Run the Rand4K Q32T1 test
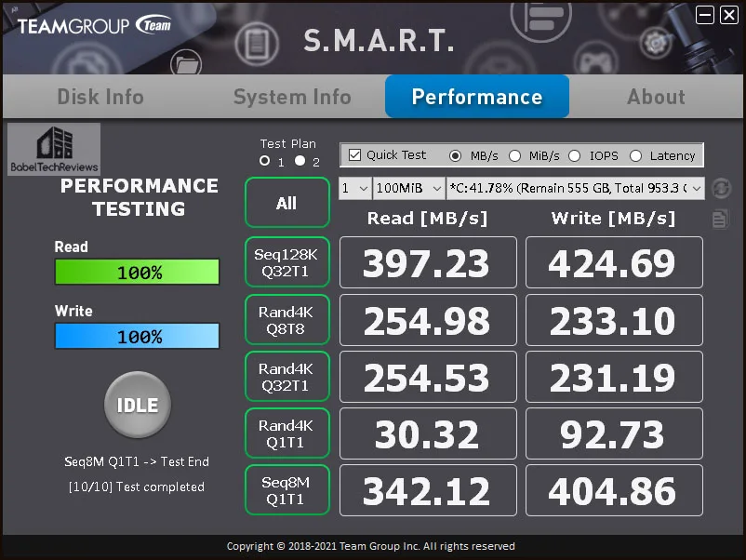Screen dimensions: 746x560 [x=286, y=377]
